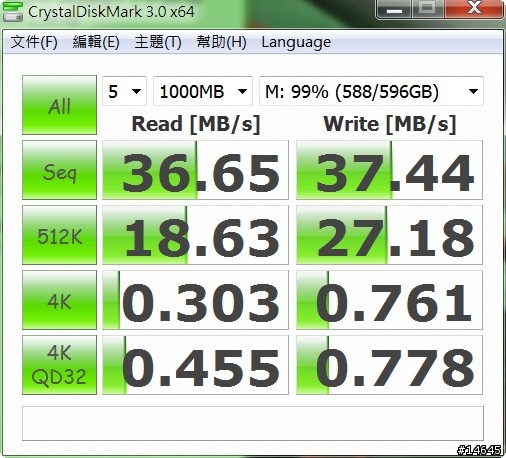The height and width of the screenshot is (458, 506).
Task: Open the 幫助(H) menu
Action: pos(221,42)
